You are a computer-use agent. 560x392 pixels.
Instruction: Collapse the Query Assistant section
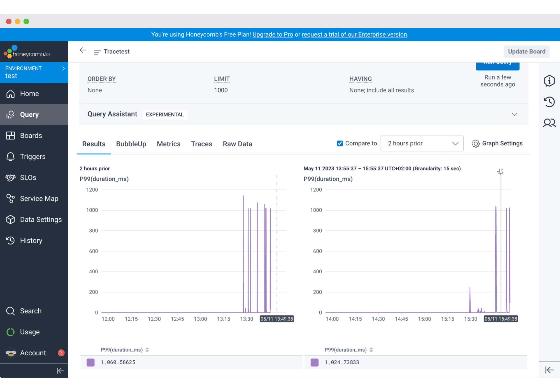[515, 115]
